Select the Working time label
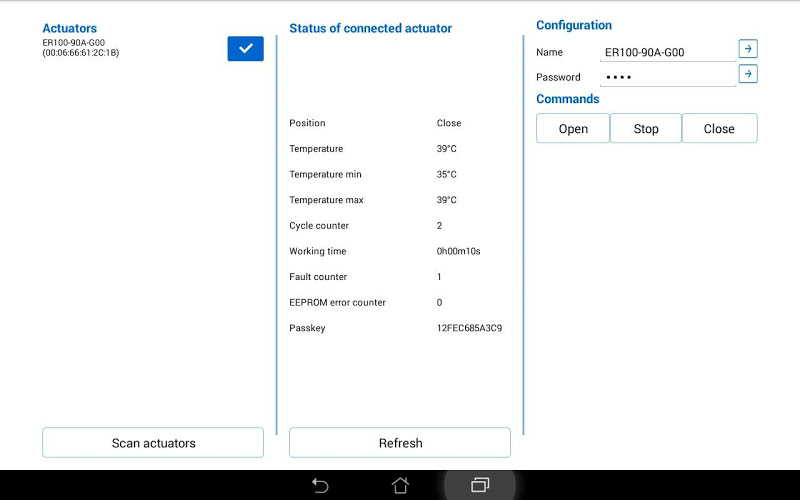This screenshot has width=800, height=500. point(317,251)
